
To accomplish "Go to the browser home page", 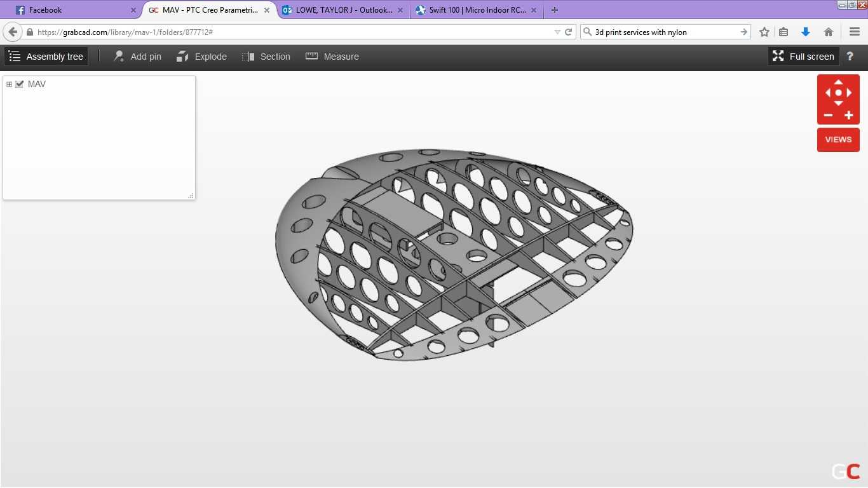I will click(x=829, y=32).
